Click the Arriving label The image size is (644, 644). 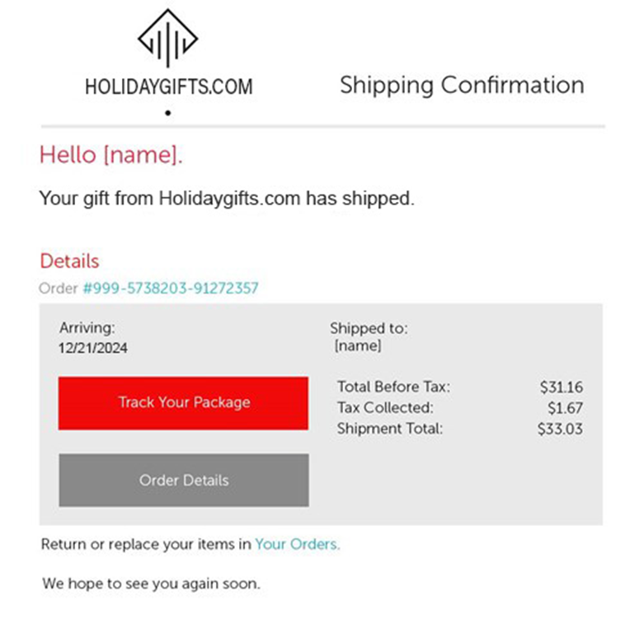click(x=87, y=328)
